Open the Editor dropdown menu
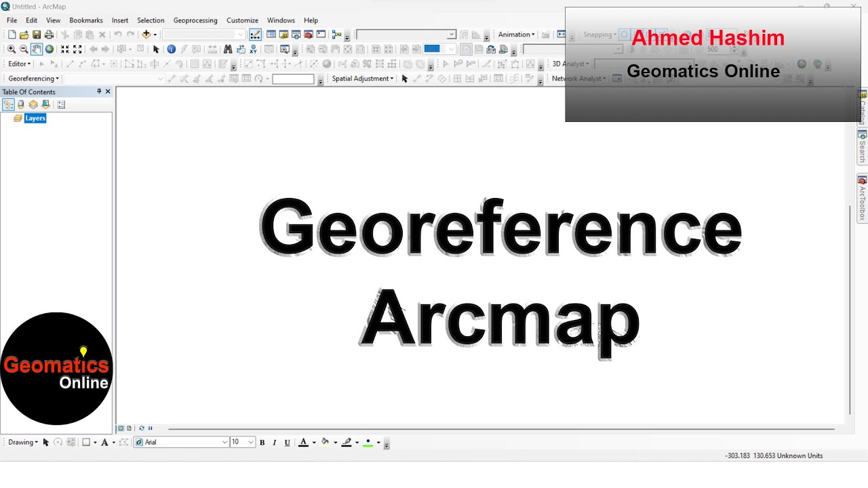 pos(19,64)
